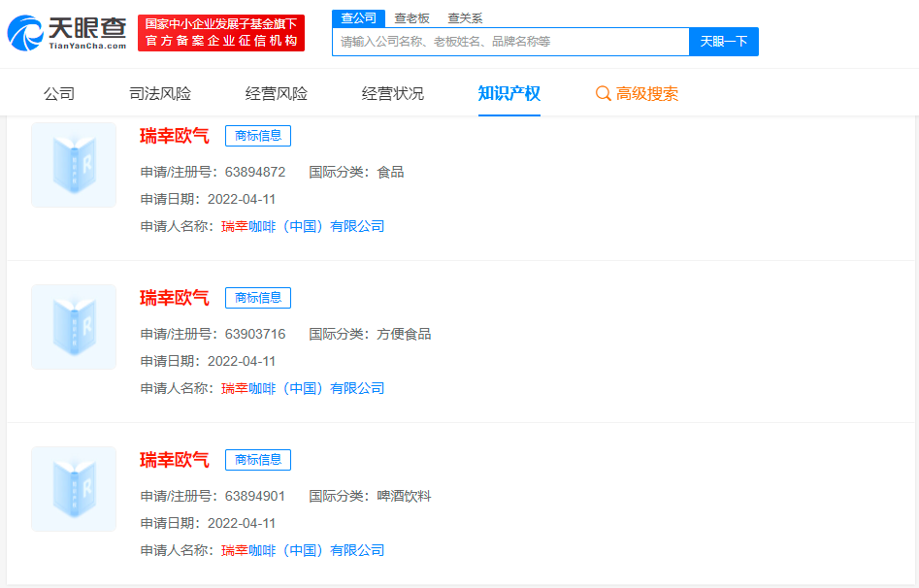Click applicant 瑞幸咖啡（中国）有限公司 in the 啤酒饮料 entry
The image size is (919, 588).
[303, 550]
